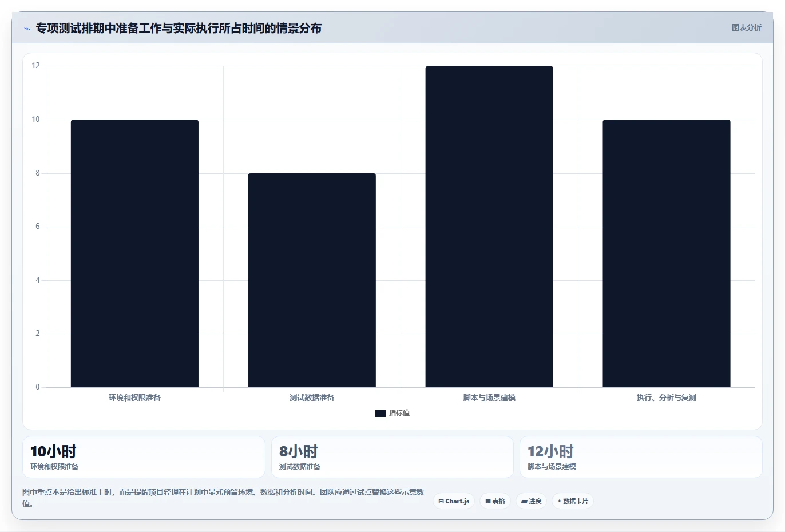Click the 表格 tag chip
Image resolution: width=785 pixels, height=532 pixels.
(495, 501)
